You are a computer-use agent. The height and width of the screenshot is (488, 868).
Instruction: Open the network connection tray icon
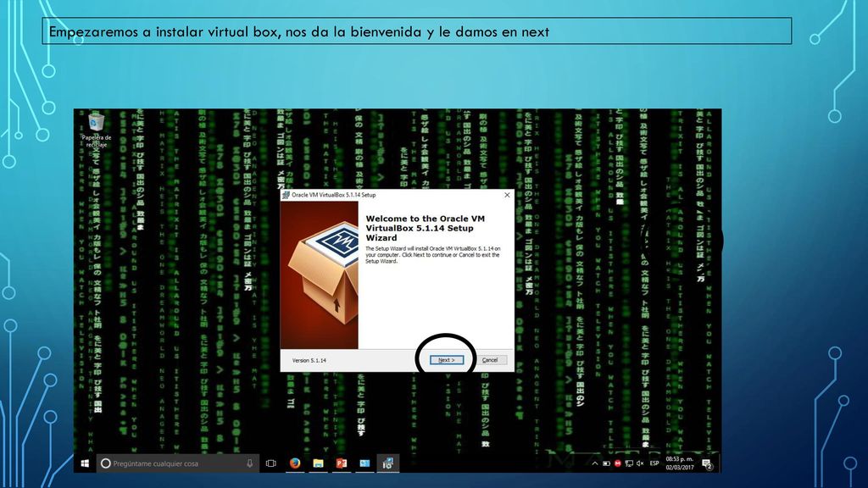point(629,463)
